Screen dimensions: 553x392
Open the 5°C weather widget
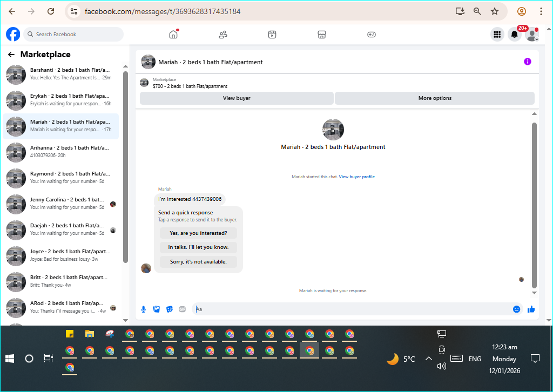(x=401, y=359)
